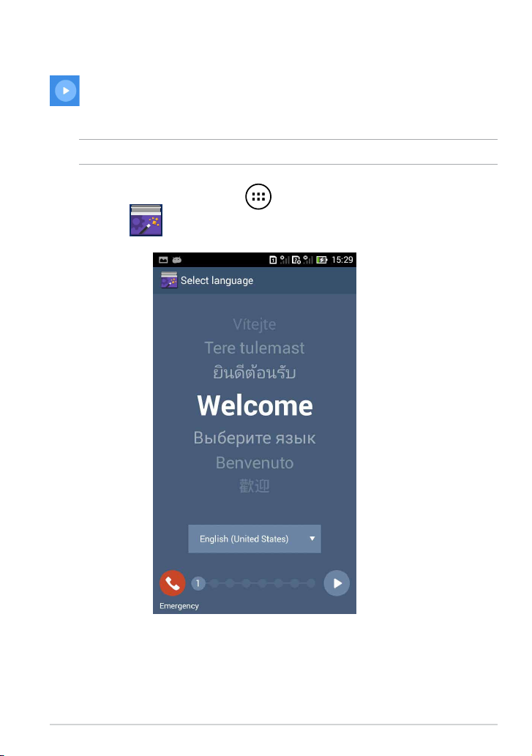Screen dimensions: 532x756
Task: Pick the Vítejte language option
Action: coord(255,323)
